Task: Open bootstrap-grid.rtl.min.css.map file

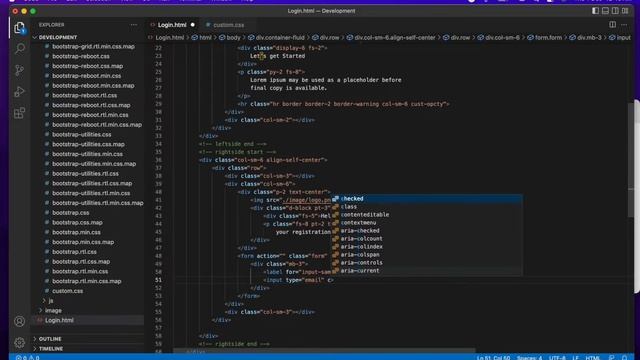Action: click(93, 47)
